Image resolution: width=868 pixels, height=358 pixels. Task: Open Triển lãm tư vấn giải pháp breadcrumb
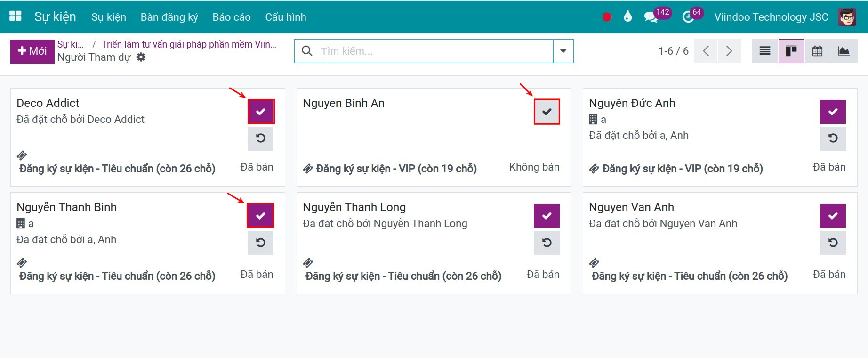(189, 44)
